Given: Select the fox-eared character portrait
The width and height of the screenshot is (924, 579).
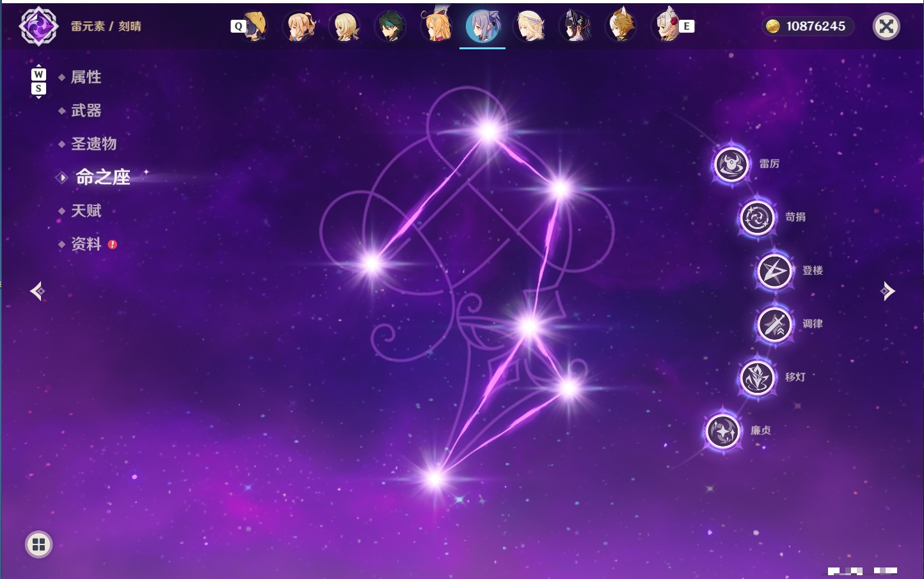Looking at the screenshot, I should (621, 26).
